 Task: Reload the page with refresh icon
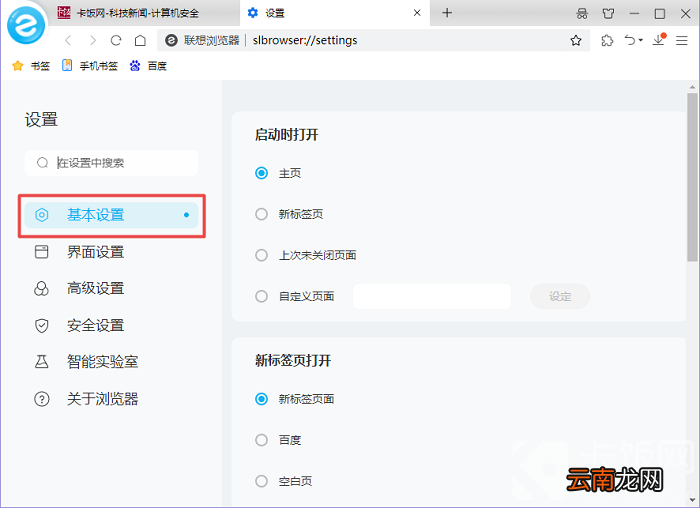pyautogui.click(x=116, y=41)
